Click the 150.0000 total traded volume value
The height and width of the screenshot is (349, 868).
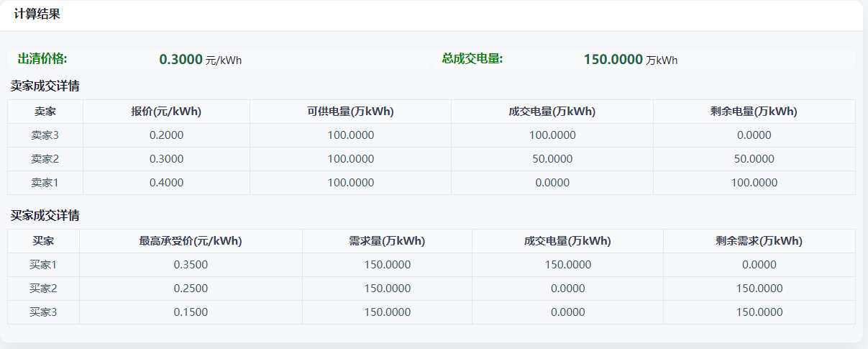pos(613,60)
